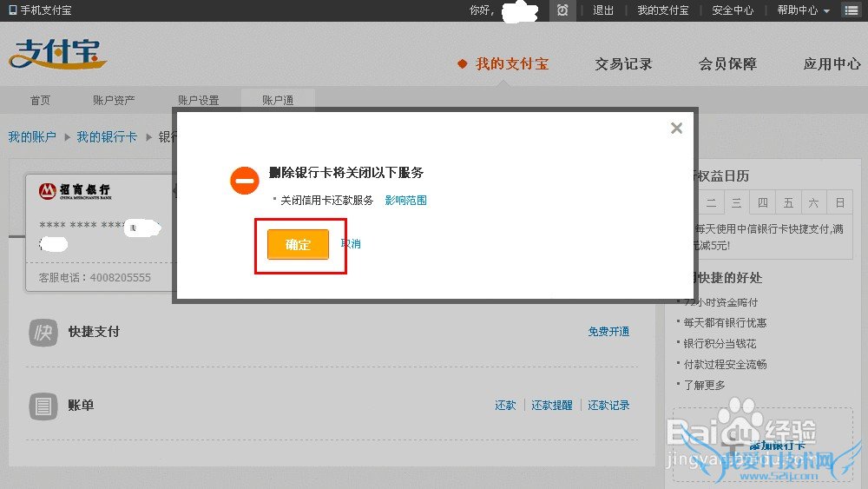This screenshot has height=489, width=868.
Task: Click 我的银行卡 breadcrumb
Action: tap(106, 136)
